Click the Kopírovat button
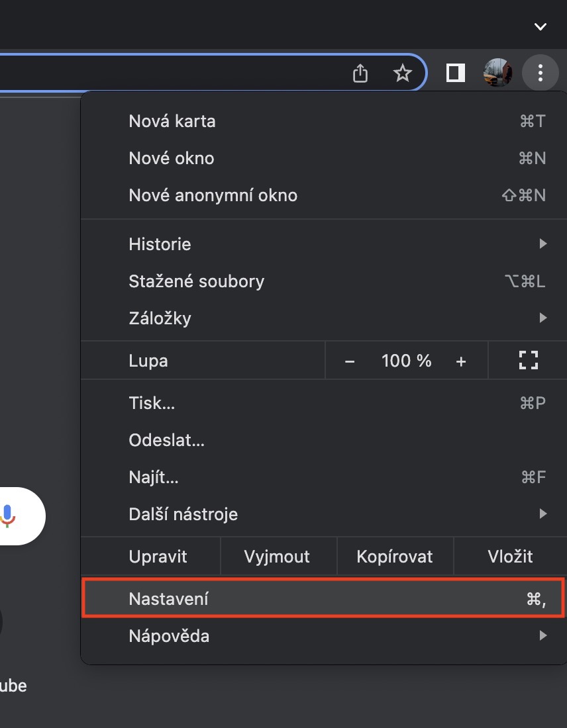Screen dimensions: 567x728 coord(395,557)
